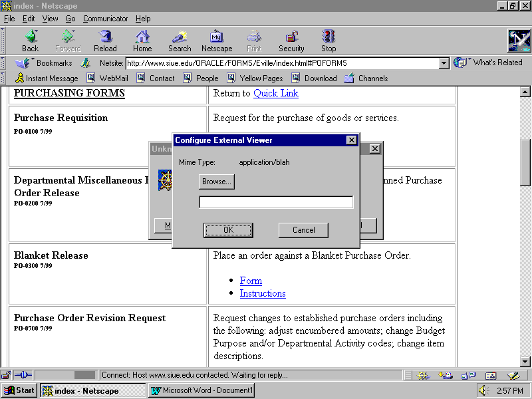Click the Reload page icon

click(105, 37)
